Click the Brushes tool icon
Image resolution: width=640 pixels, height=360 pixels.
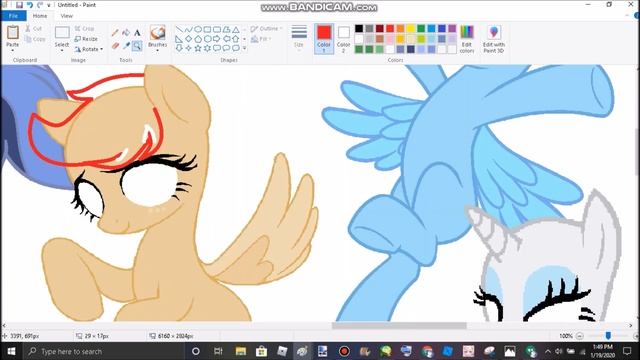coord(158,33)
